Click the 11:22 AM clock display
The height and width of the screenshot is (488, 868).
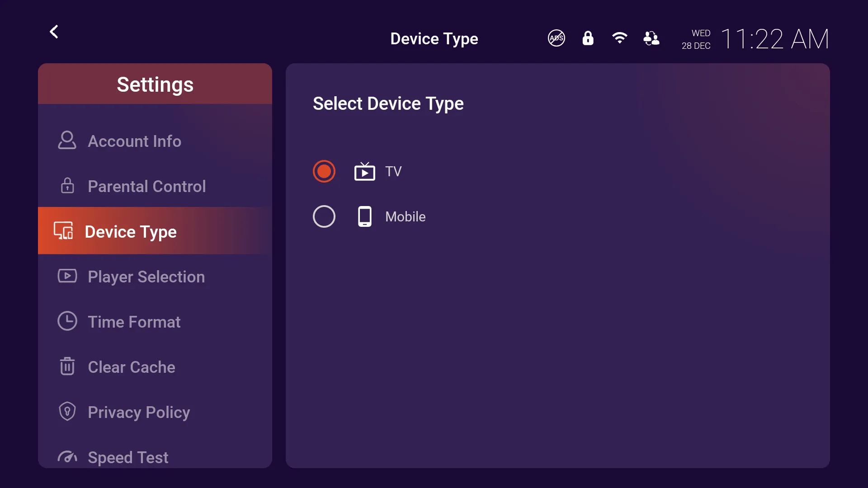point(775,39)
